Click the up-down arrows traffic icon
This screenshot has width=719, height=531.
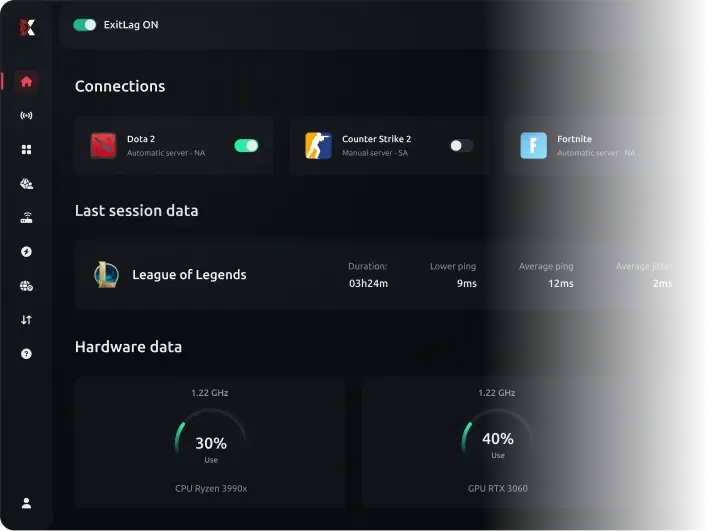26,320
